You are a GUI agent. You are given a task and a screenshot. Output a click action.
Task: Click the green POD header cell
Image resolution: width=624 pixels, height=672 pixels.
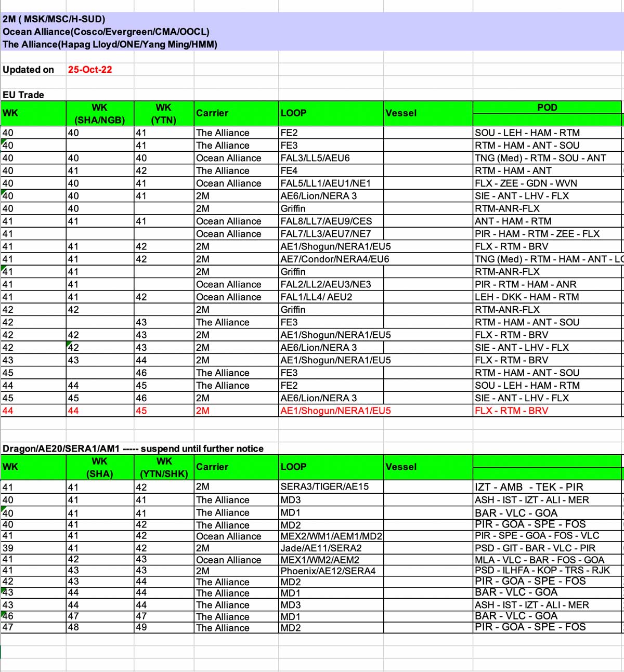[x=547, y=108]
